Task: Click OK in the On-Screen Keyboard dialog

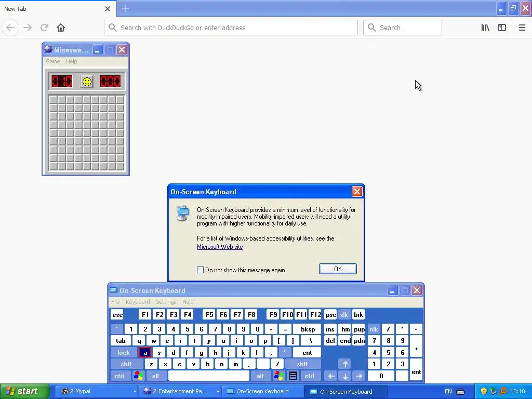Action: coord(338,269)
